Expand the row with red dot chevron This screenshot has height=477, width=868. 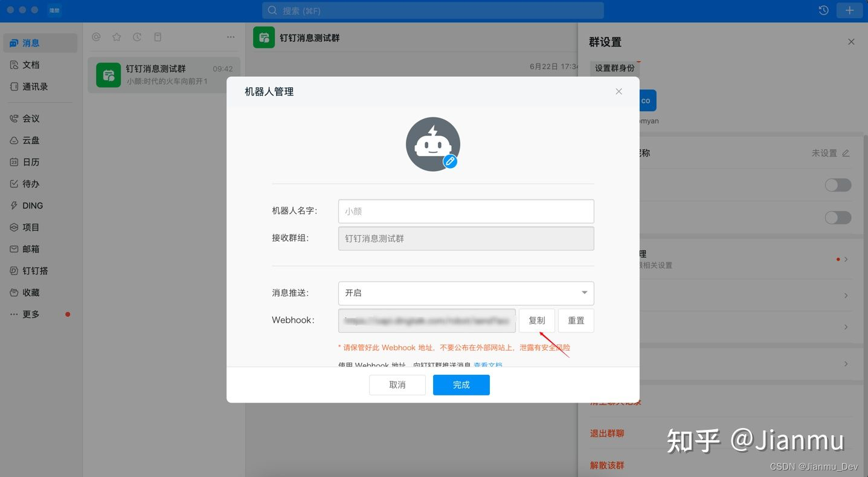(846, 259)
